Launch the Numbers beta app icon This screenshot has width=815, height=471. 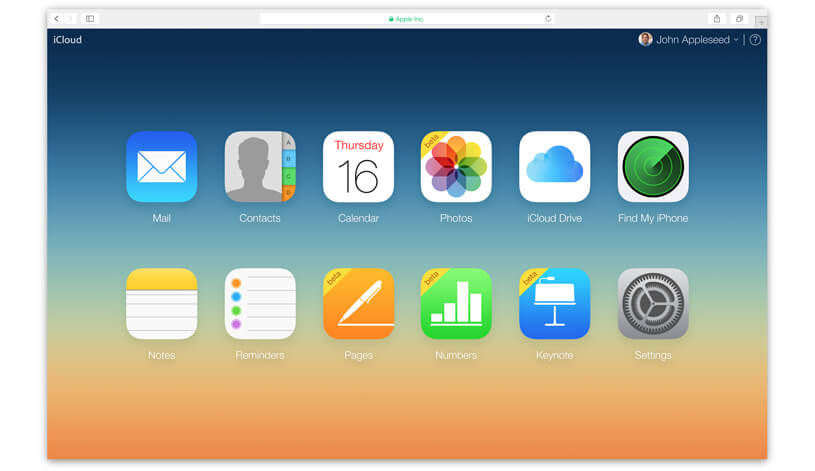click(x=456, y=304)
